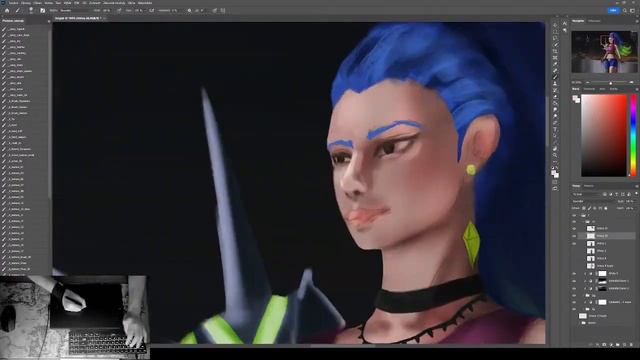The image size is (640, 360).
Task: Open the Navigator panel menu icon
Action: click(x=637, y=21)
